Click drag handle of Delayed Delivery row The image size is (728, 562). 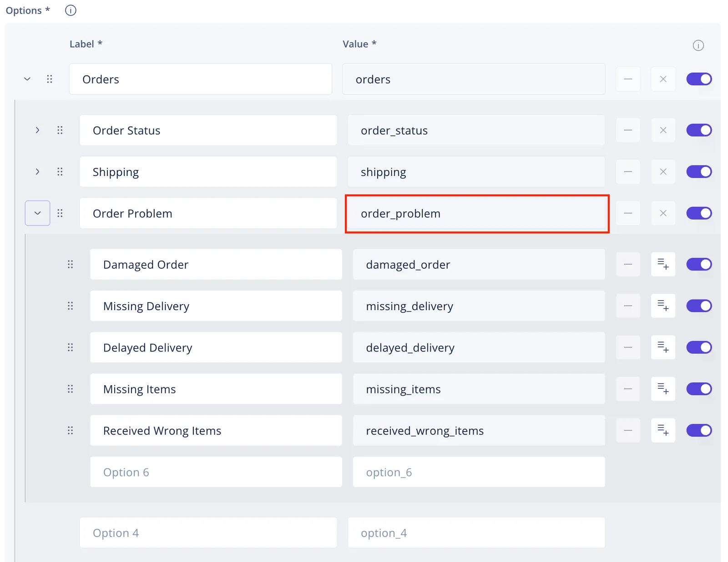71,347
